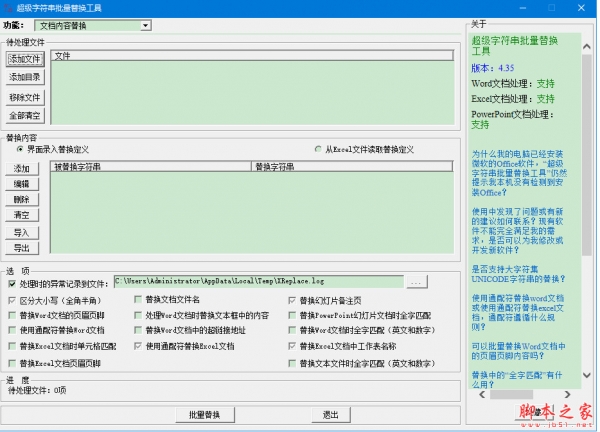Enable 替换Word文档中的超链接地址 checkbox
The width and height of the screenshot is (600, 432).
pos(138,330)
